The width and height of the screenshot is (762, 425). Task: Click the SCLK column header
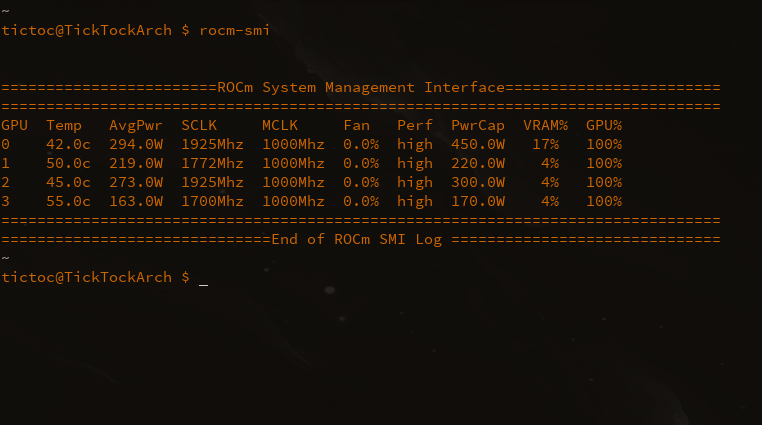tap(199, 125)
